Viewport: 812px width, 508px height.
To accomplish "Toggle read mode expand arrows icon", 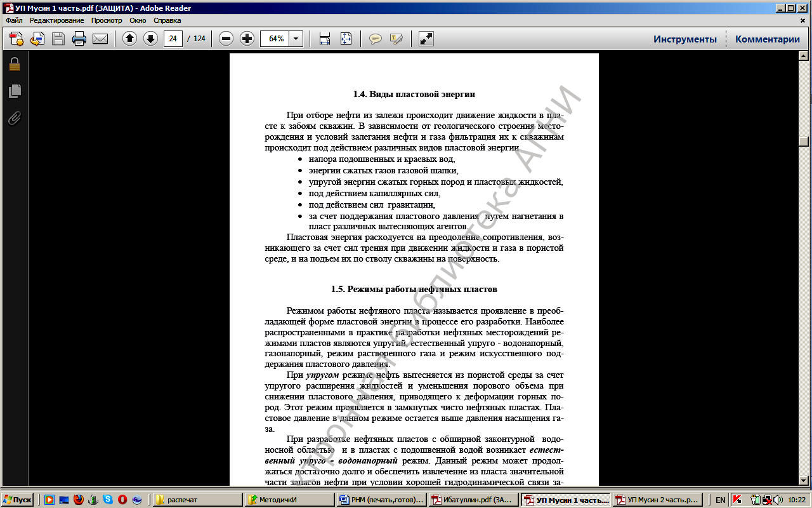I will (x=426, y=39).
